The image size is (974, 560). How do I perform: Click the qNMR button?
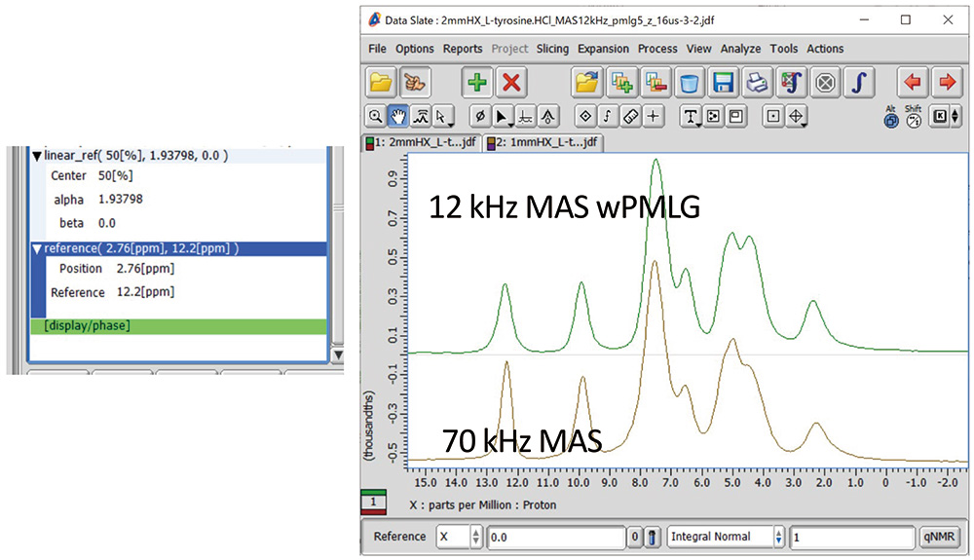[x=939, y=537]
